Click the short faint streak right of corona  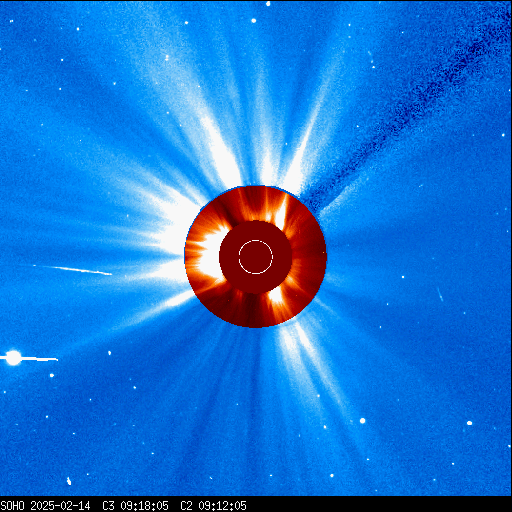[x=440, y=294]
